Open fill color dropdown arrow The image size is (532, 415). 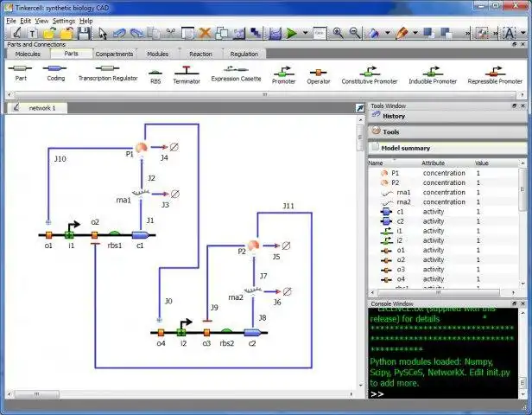point(388,33)
